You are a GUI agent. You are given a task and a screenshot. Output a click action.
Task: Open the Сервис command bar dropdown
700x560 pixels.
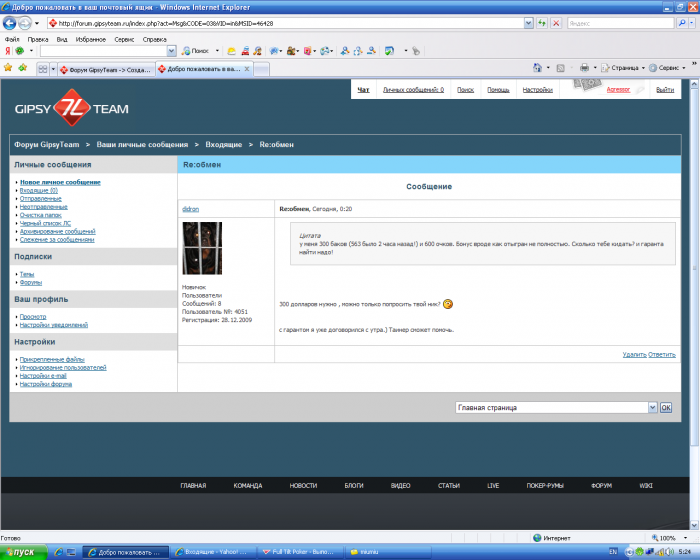pos(667,68)
